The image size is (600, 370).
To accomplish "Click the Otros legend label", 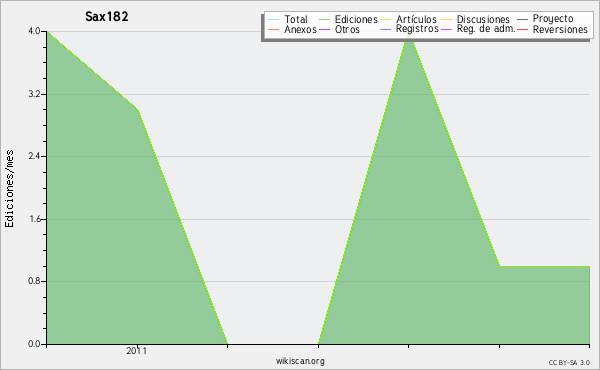I will pyautogui.click(x=347, y=29).
